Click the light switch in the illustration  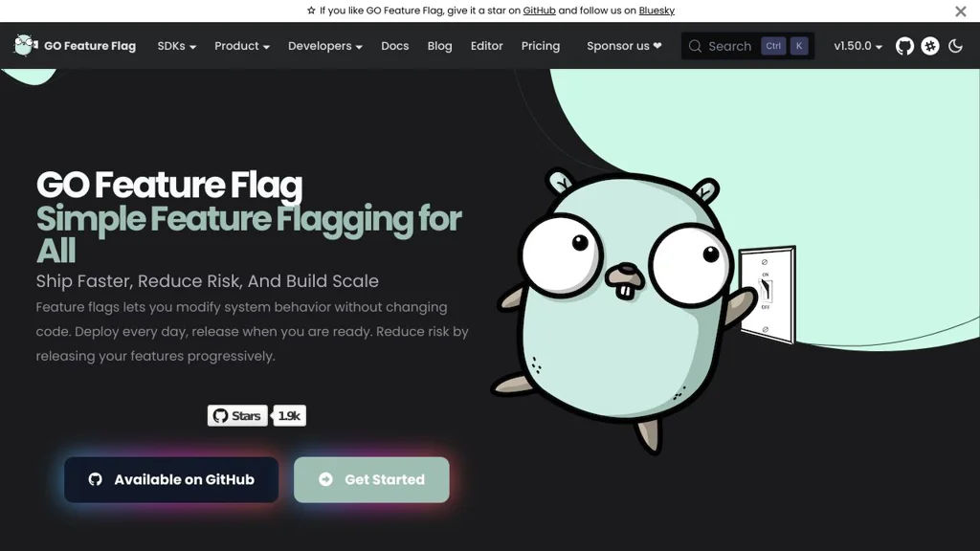click(x=767, y=295)
